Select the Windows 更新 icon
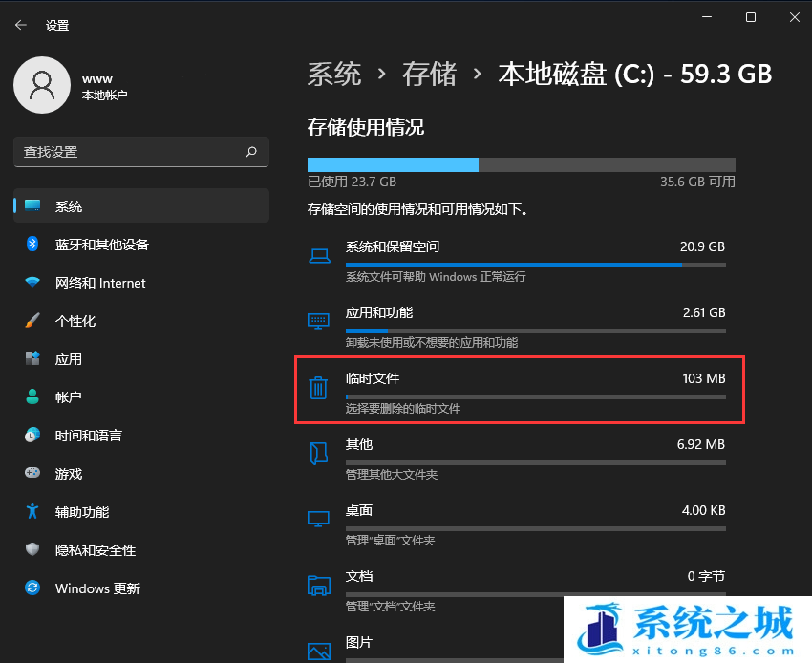This screenshot has width=812, height=663. coord(32,588)
